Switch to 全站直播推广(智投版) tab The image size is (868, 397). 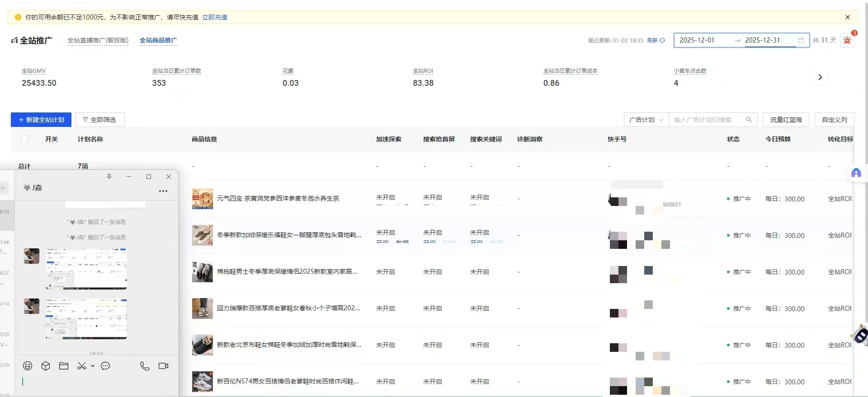[98, 40]
